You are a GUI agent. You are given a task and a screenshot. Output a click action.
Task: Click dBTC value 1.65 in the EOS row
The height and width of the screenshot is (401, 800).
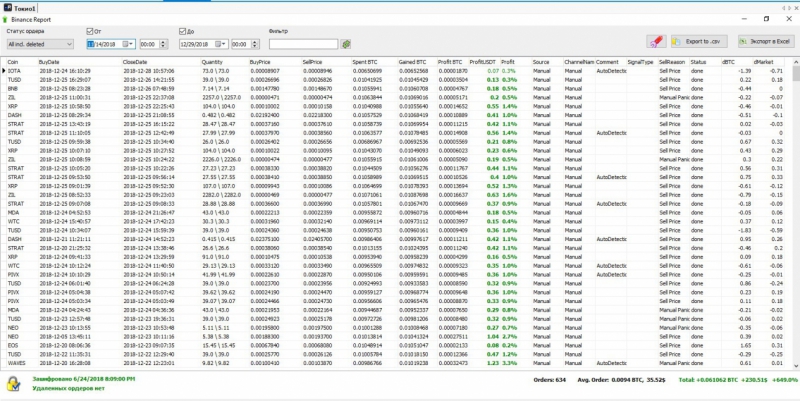pos(745,345)
